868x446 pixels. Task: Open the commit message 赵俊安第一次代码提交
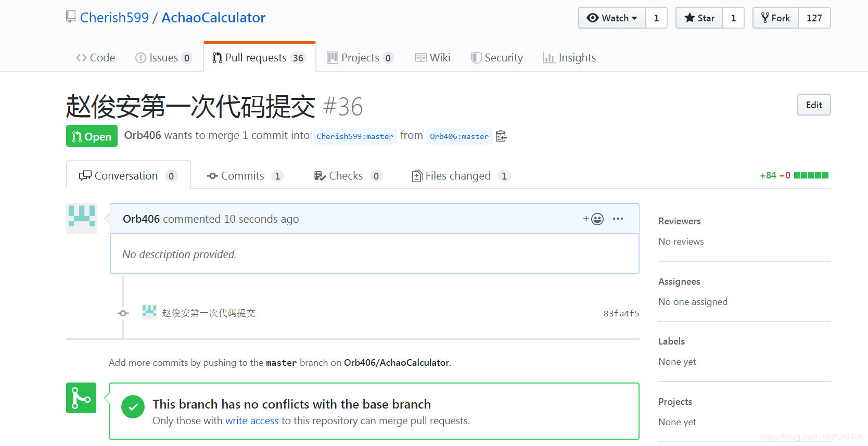209,313
